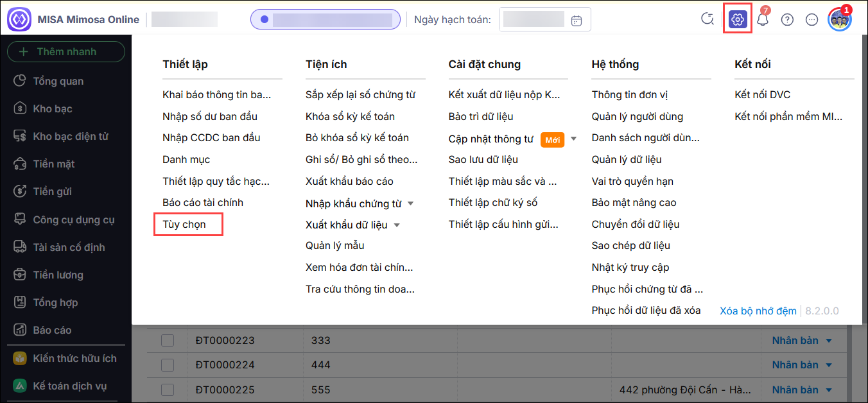This screenshot has height=403, width=868.
Task: Click the Ngày hạch toán date field
Action: tap(534, 19)
